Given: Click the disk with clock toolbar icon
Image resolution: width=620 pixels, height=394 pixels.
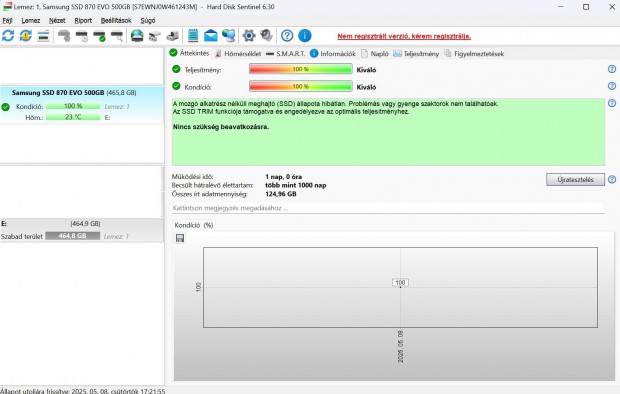Looking at the screenshot, I should pyautogui.click(x=81, y=36).
